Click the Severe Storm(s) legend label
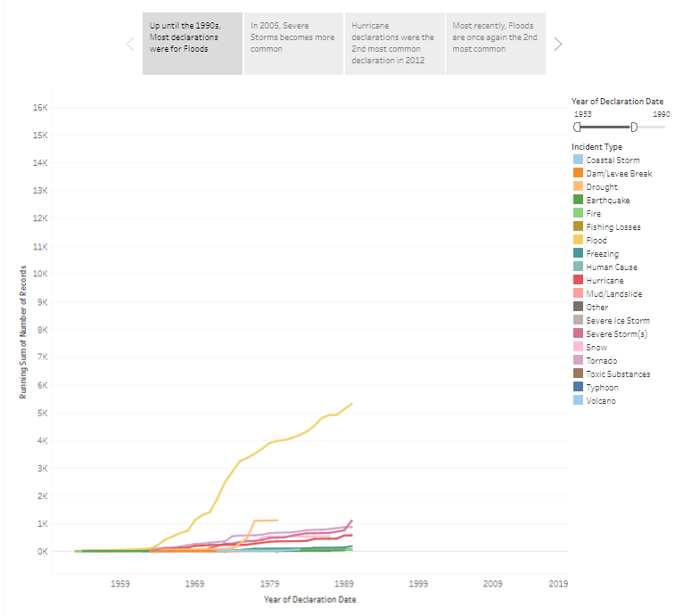Screen dimensions: 691x616 (x=617, y=334)
